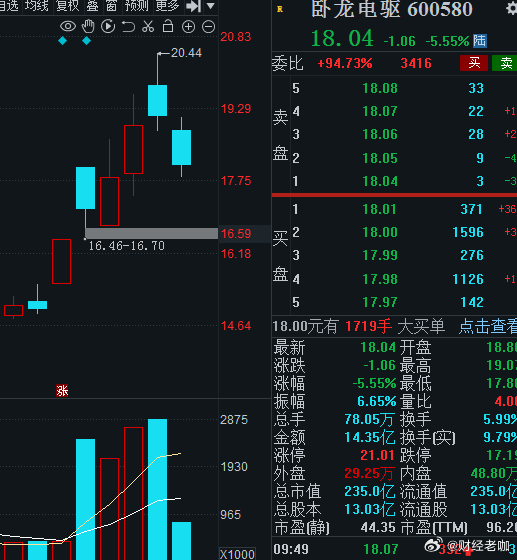Screen dimensions: 517x560
Task: Click the gray 16.46-16.70 gap band
Action: (x=151, y=233)
